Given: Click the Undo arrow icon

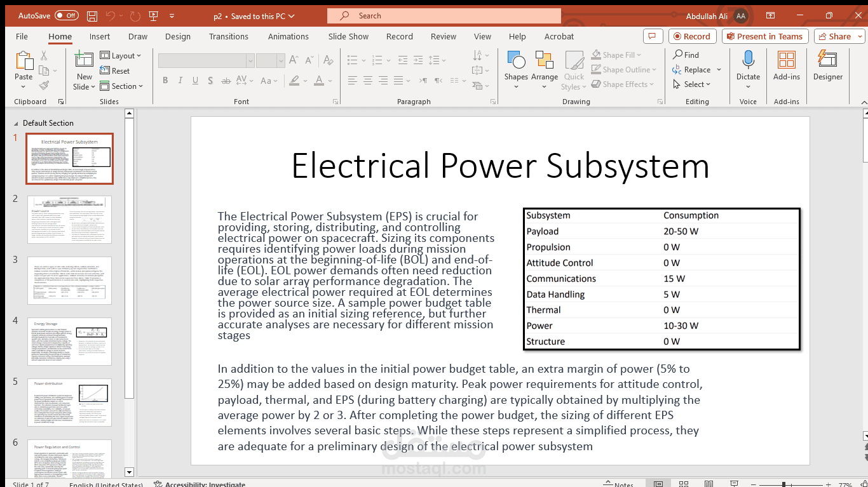Looking at the screenshot, I should point(110,16).
